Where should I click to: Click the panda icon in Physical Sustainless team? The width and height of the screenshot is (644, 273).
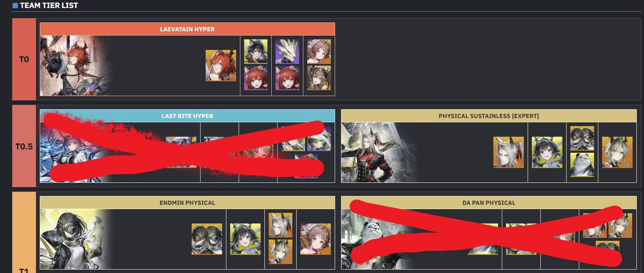coord(582,165)
